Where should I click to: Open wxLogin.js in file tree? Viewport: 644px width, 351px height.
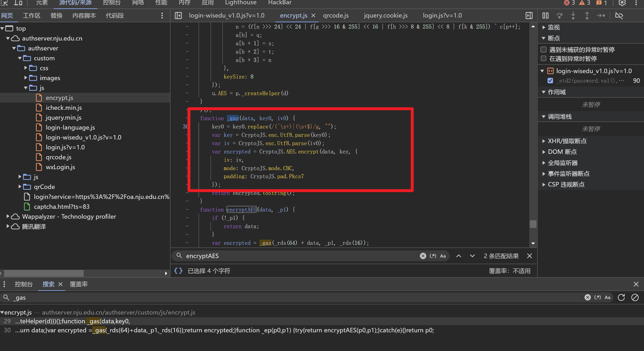pyautogui.click(x=60, y=167)
